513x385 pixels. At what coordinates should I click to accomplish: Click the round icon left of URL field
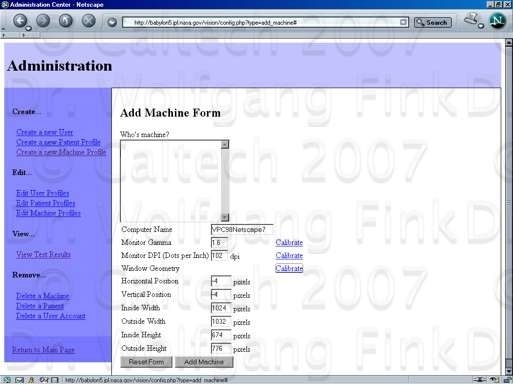pos(112,22)
